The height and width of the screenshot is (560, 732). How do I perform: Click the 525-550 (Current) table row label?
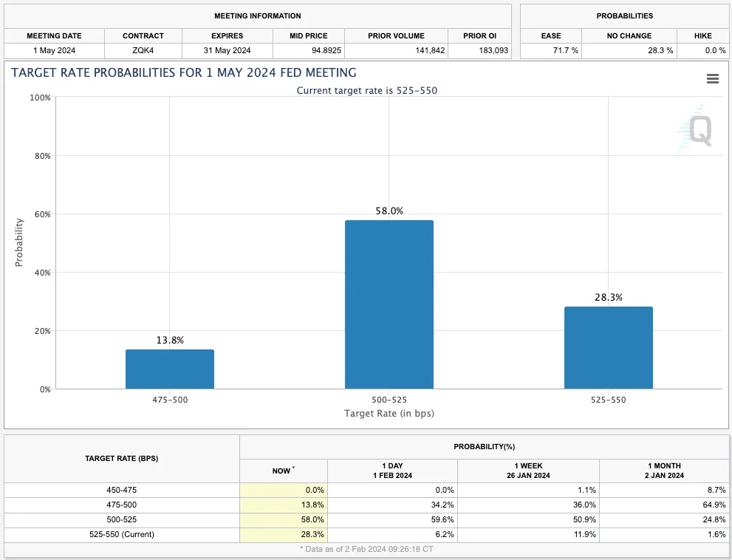click(x=122, y=534)
